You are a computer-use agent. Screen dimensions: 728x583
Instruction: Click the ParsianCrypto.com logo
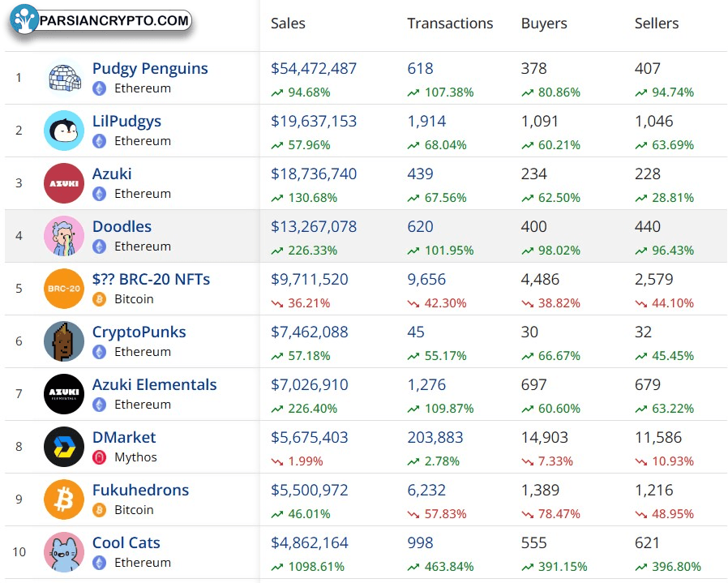[101, 20]
